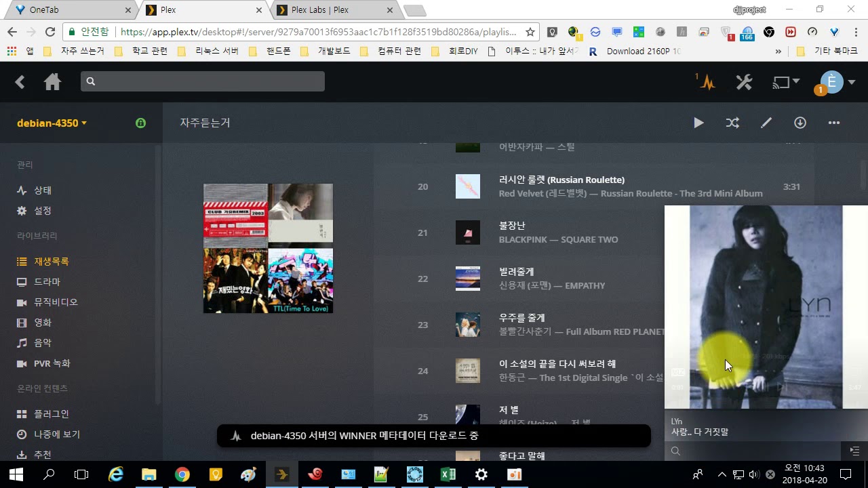Click the extension icon with 166 badge
The image size is (868, 488).
pyautogui.click(x=747, y=33)
